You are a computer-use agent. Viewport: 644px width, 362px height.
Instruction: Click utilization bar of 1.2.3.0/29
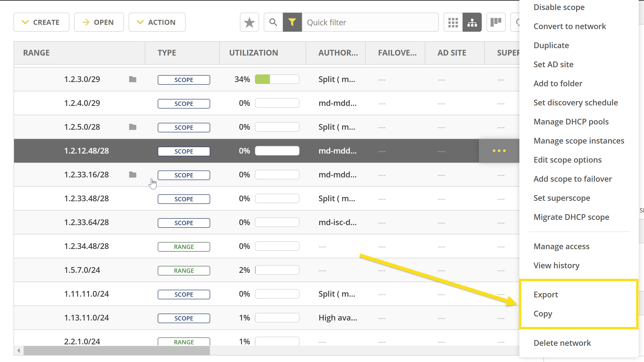(x=277, y=79)
